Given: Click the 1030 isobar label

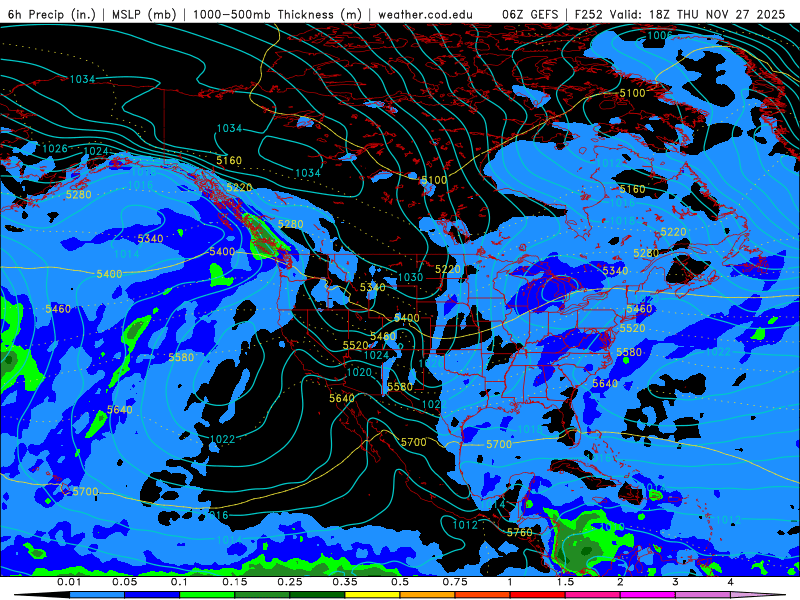Looking at the screenshot, I should pyautogui.click(x=410, y=277).
